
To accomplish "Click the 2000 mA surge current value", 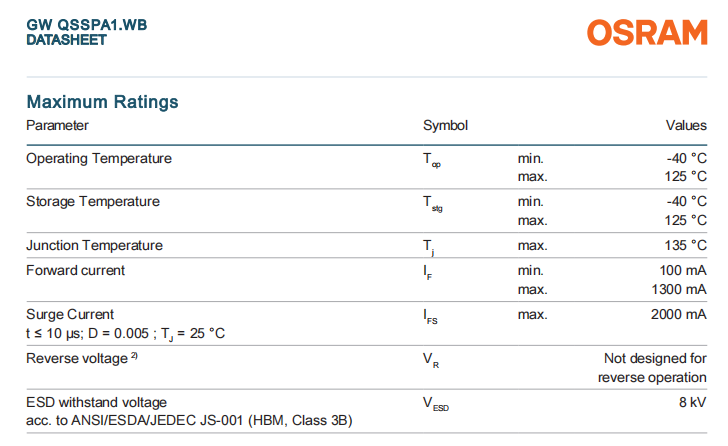I will [680, 314].
